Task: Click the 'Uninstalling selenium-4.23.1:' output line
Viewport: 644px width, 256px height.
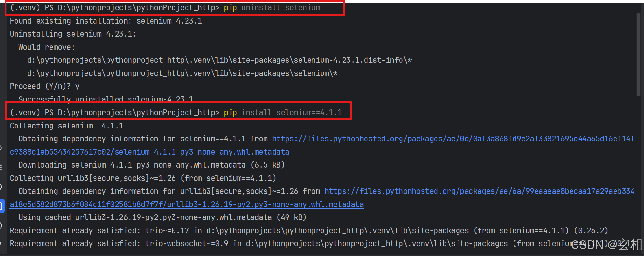Action: 73,34
